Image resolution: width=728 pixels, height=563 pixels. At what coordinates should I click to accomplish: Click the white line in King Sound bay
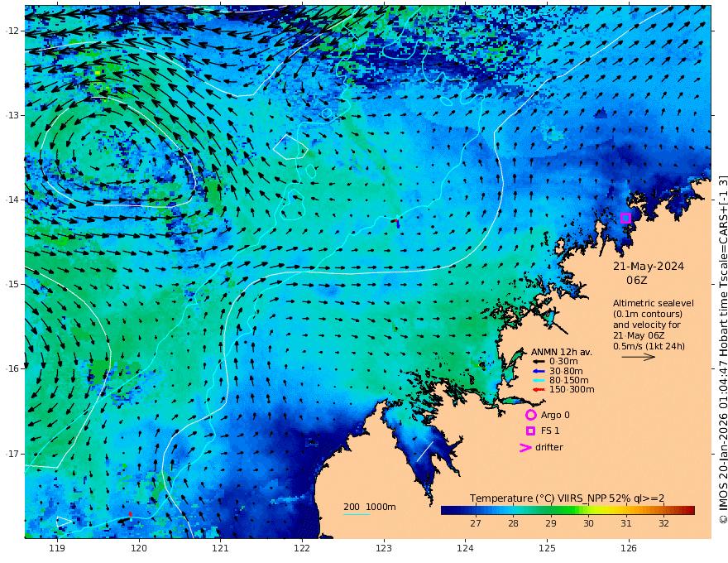[x=425, y=451]
